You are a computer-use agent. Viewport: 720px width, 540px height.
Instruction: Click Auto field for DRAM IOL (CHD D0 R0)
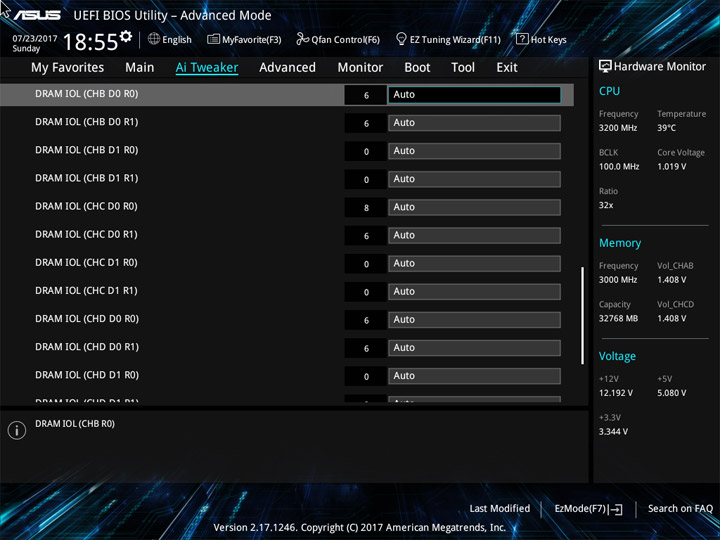click(x=474, y=320)
